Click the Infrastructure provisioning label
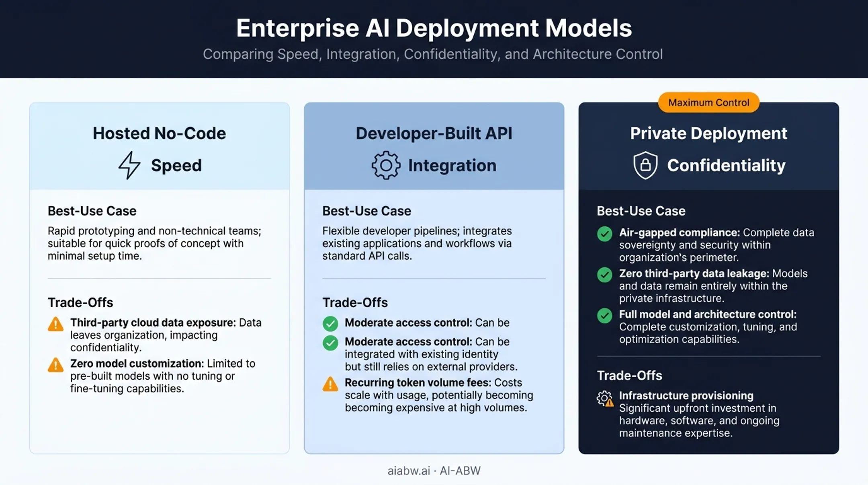The height and width of the screenshot is (485, 868). click(686, 396)
